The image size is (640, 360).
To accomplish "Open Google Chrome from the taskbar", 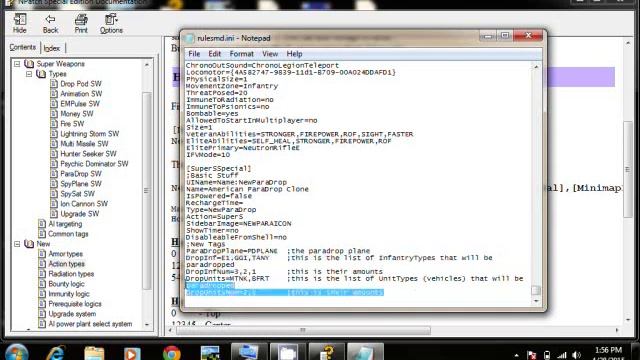I will coord(171,353).
